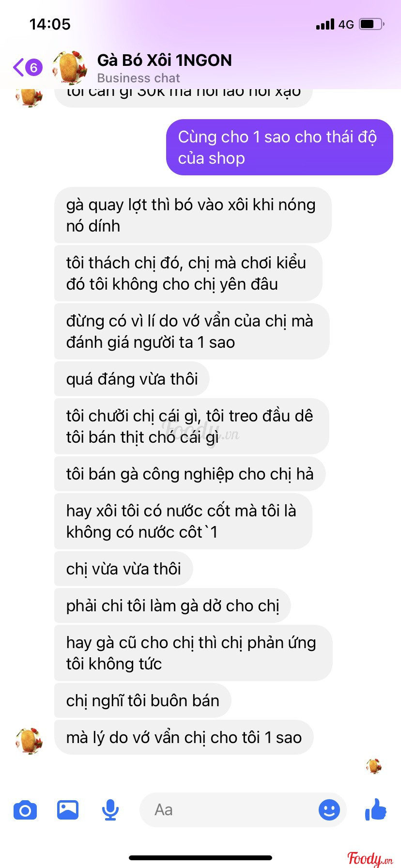Tap the battery indicator in status bar
Image resolution: width=401 pixels, height=868 pixels.
tap(372, 24)
